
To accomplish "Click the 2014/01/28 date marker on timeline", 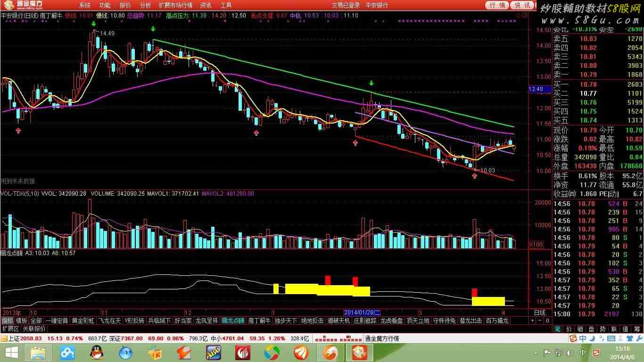I will (362, 313).
